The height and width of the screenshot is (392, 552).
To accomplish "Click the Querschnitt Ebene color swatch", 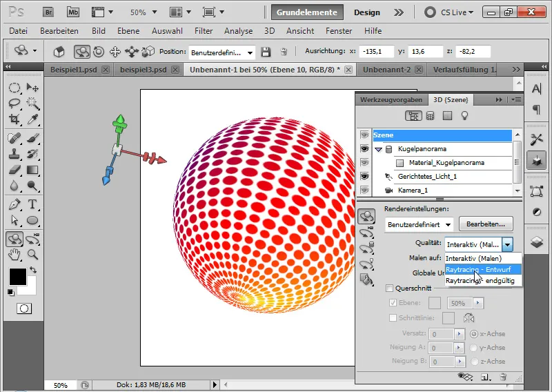I will [x=435, y=303].
